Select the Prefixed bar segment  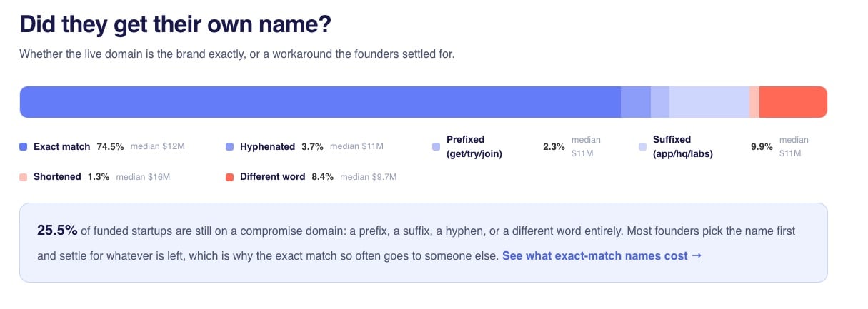click(660, 102)
